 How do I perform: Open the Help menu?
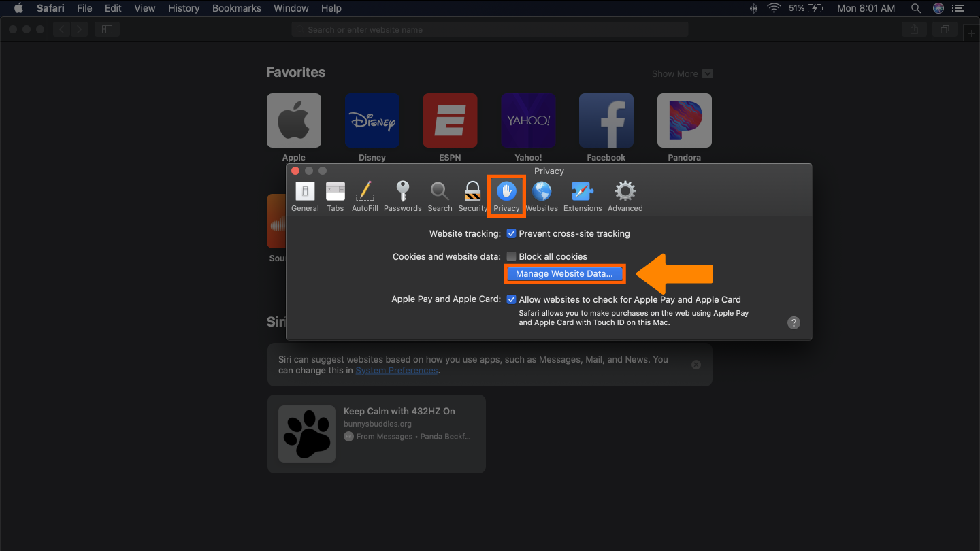(331, 8)
